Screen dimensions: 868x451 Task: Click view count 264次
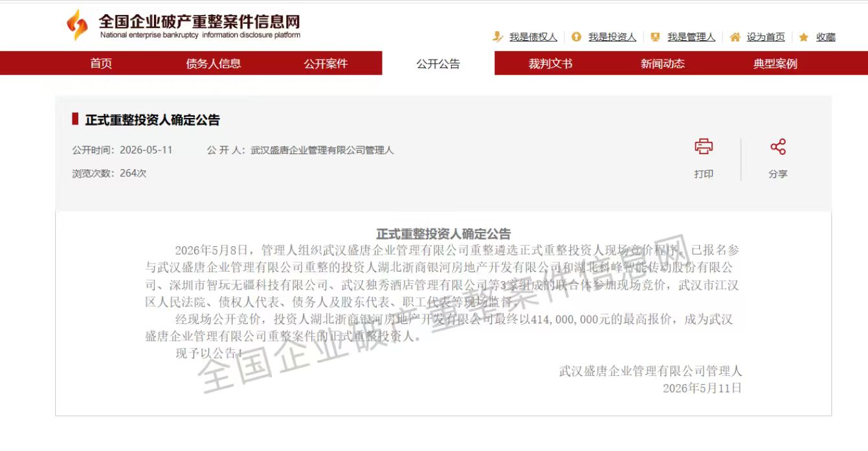pos(133,173)
